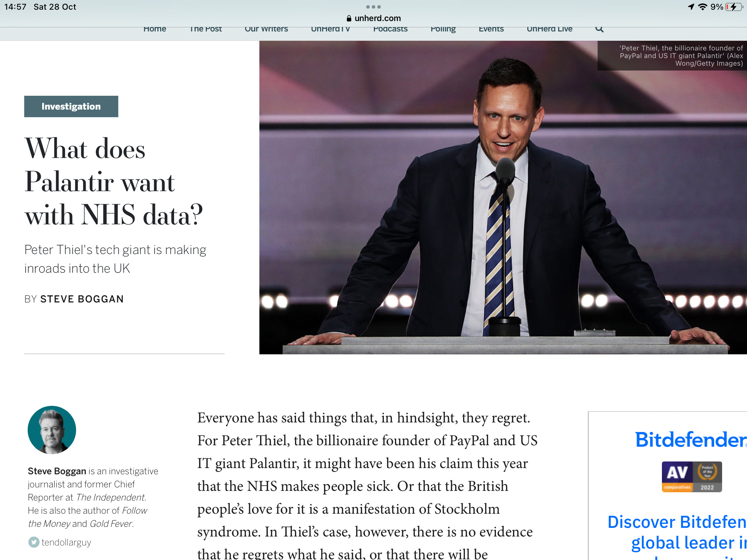This screenshot has height=560, width=747.
Task: Click the headline 'What does Palantir want'
Action: [114, 181]
